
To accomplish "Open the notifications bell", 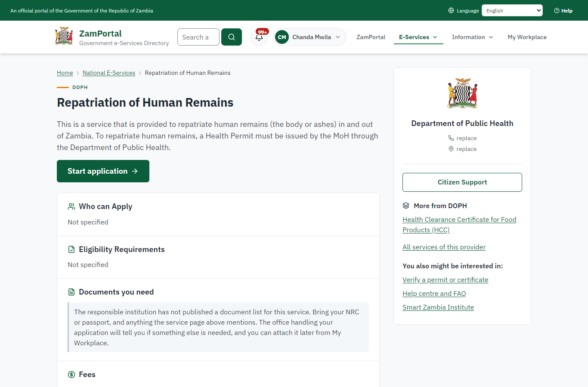I will [259, 37].
